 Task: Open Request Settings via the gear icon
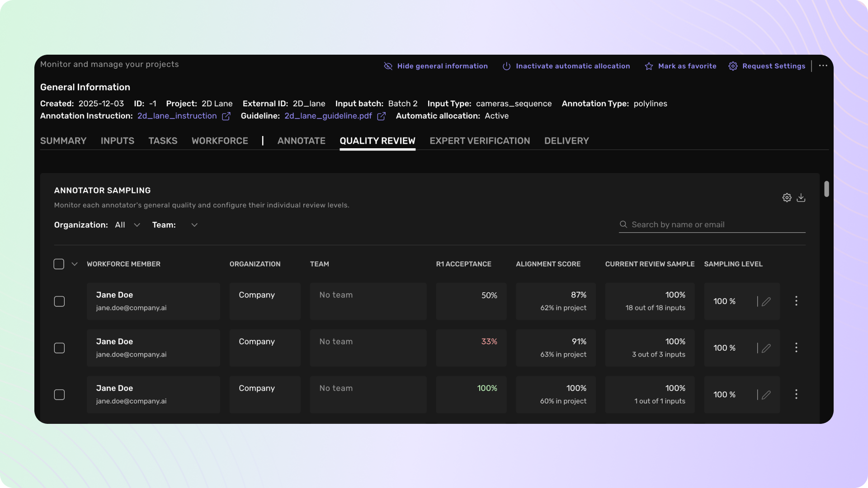[x=733, y=66]
